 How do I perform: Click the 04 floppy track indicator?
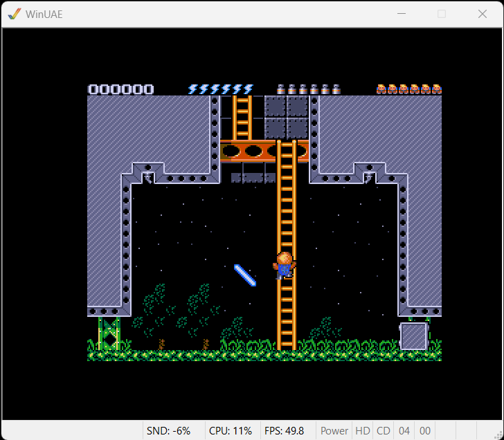tap(404, 430)
